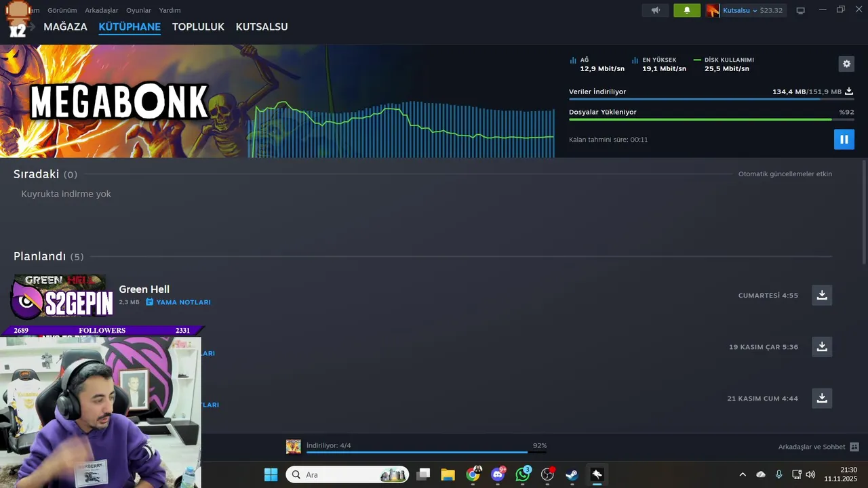Click the patch notes icon under Green Hell
Screen dimensions: 868x488
pos(150,302)
